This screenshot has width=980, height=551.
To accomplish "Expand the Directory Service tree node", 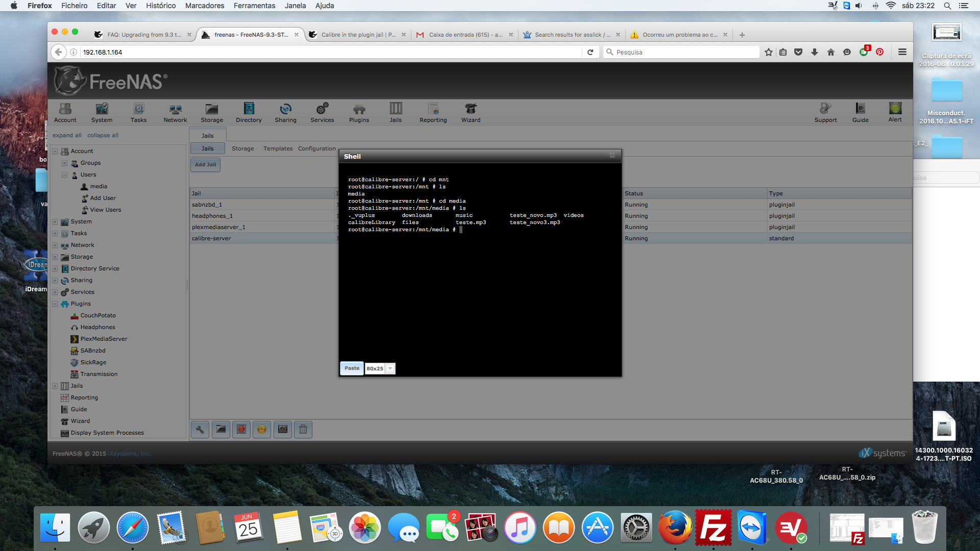I will pos(55,269).
